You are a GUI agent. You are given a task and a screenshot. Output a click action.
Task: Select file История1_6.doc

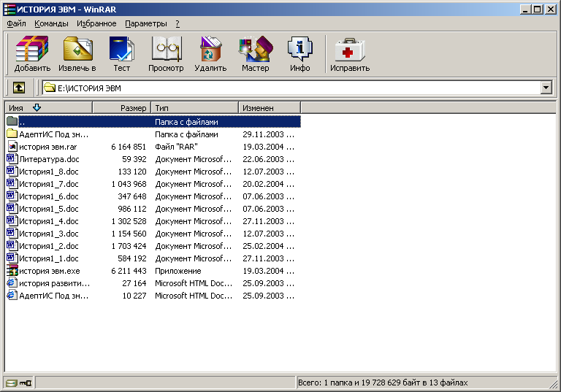coord(49,196)
